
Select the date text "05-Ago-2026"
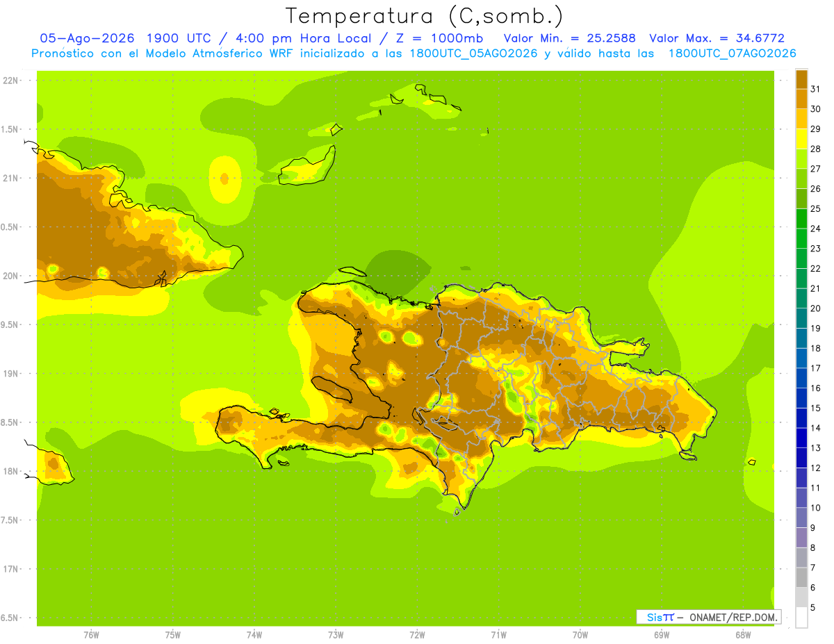(x=87, y=38)
